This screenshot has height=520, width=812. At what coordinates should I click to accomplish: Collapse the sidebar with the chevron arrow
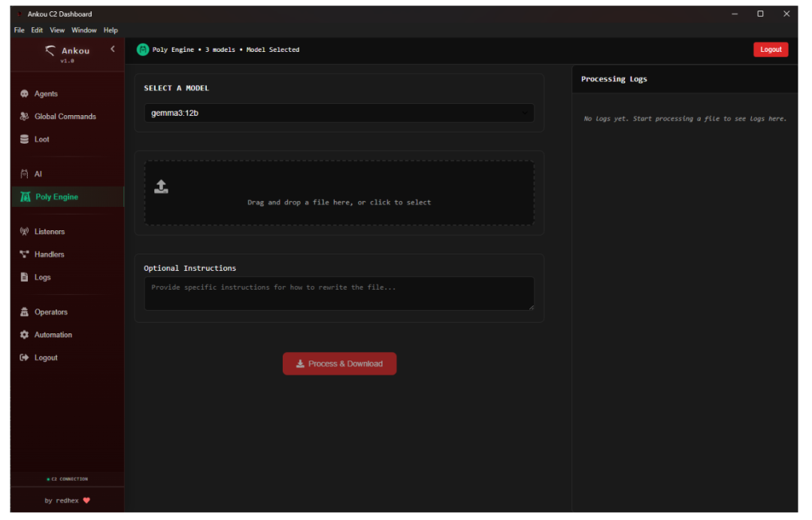tap(113, 49)
